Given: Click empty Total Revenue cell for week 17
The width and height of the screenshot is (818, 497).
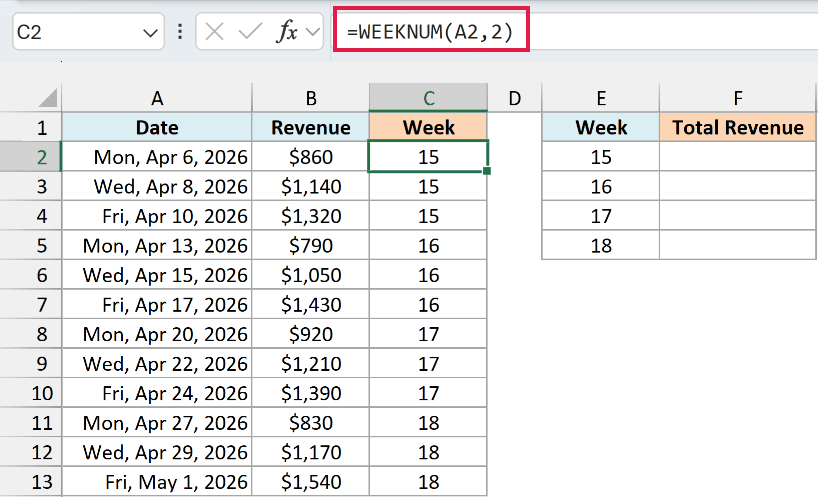Looking at the screenshot, I should click(737, 216).
